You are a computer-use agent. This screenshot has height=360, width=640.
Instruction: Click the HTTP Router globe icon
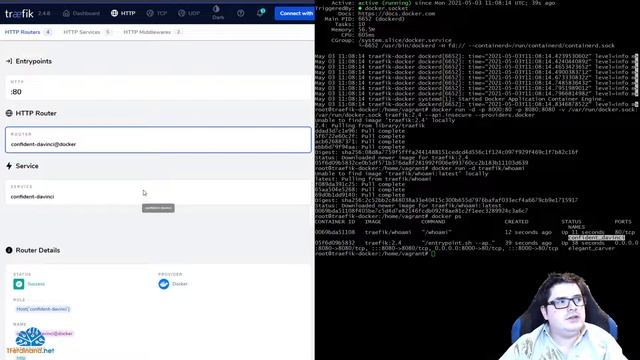pyautogui.click(x=9, y=113)
